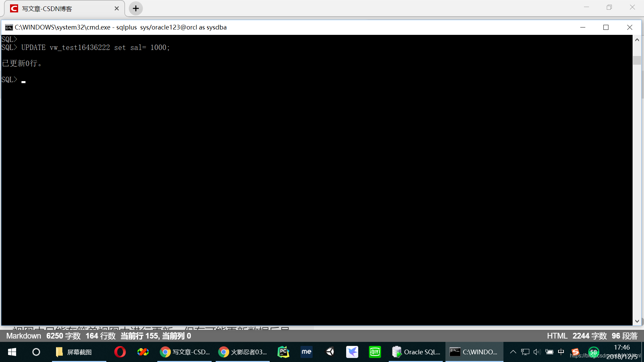Open cmd window system menu icon
The image size is (644, 362).
coord(9,27)
